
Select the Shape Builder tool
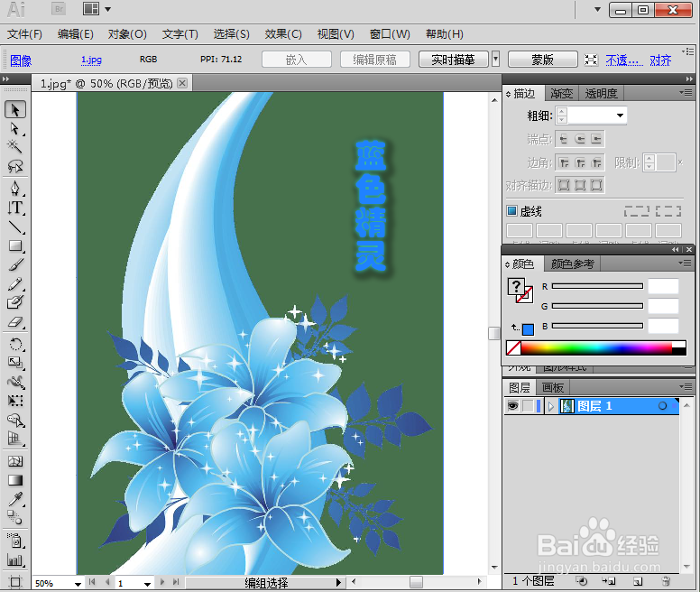15,421
